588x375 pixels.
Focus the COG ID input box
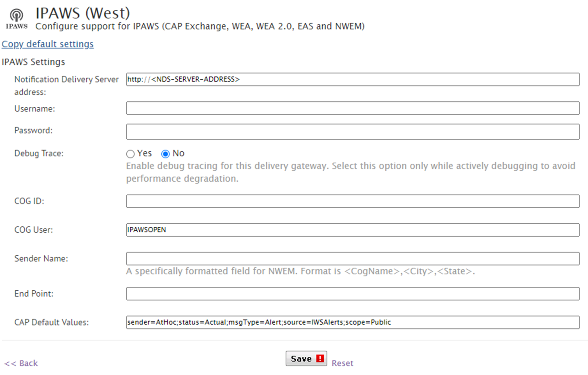353,201
